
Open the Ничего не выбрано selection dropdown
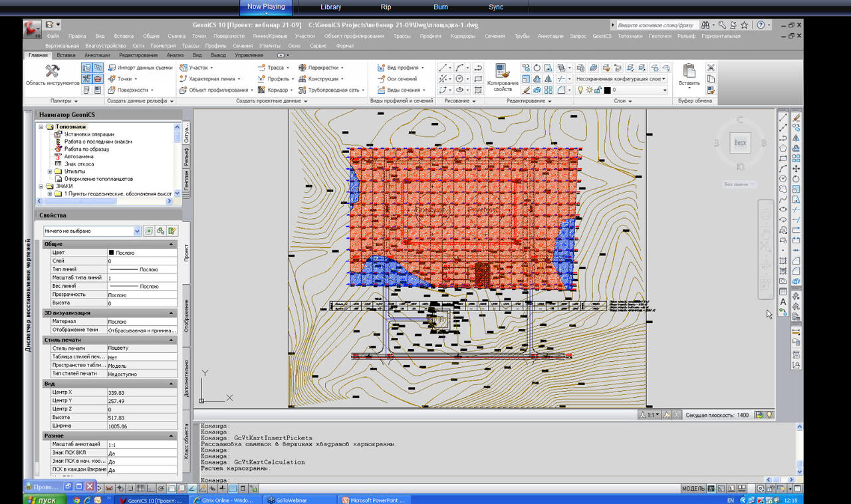pyautogui.click(x=92, y=231)
